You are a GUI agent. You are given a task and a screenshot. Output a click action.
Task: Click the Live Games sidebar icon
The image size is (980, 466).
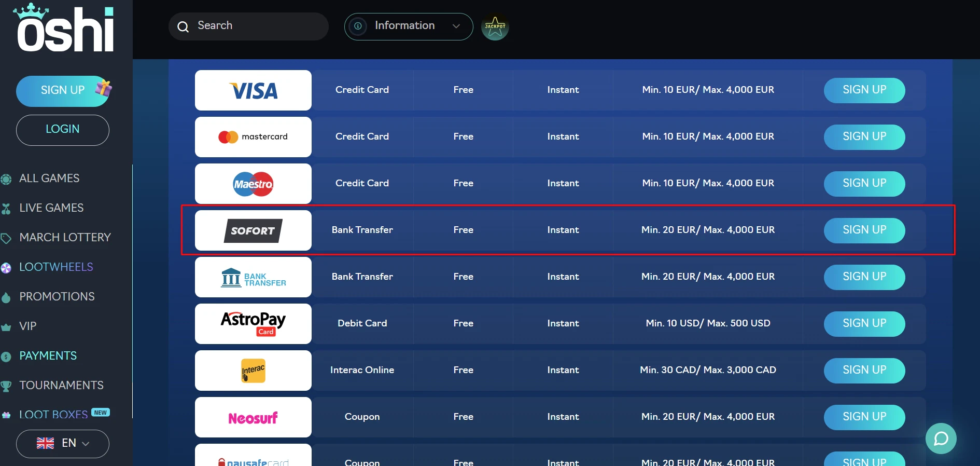click(6, 209)
